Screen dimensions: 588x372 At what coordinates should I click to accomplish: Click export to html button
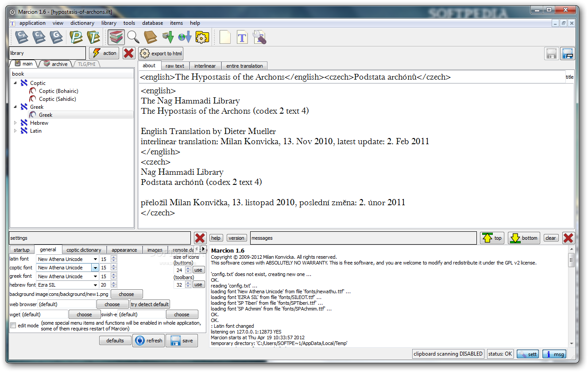tap(162, 54)
